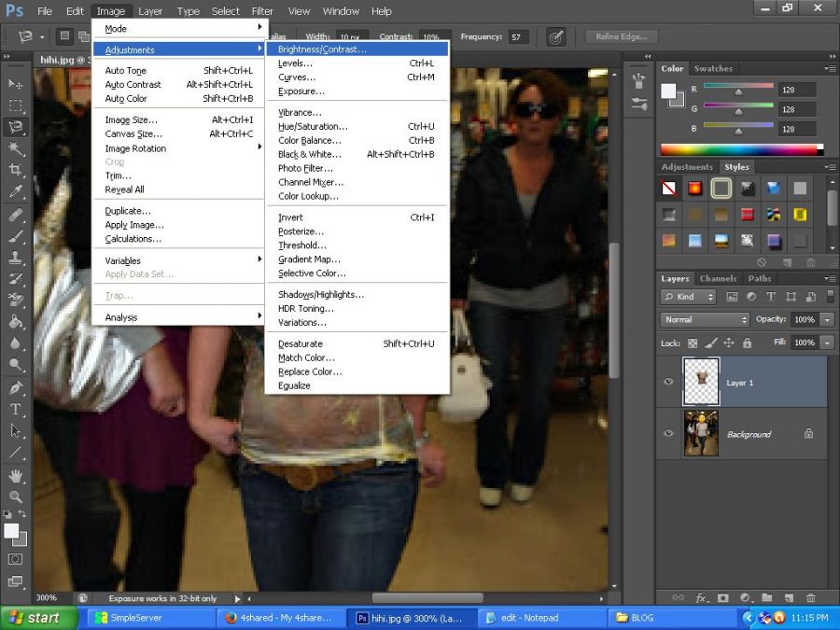Select the Rectangular Marquee tool
The image size is (840, 630).
tap(16, 105)
